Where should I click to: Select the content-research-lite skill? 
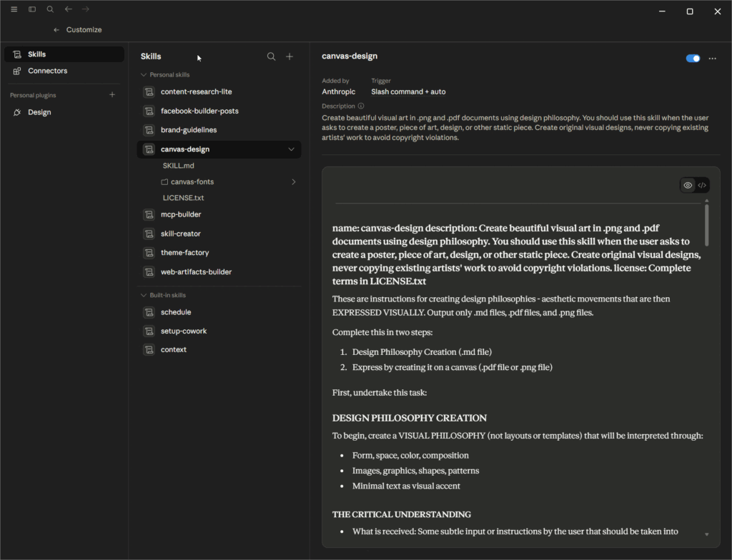(x=219, y=92)
